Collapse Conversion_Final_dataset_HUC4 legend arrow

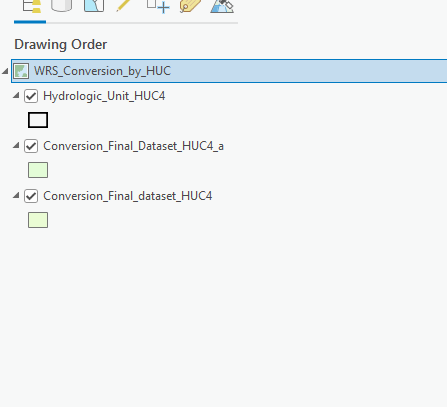tap(16, 195)
